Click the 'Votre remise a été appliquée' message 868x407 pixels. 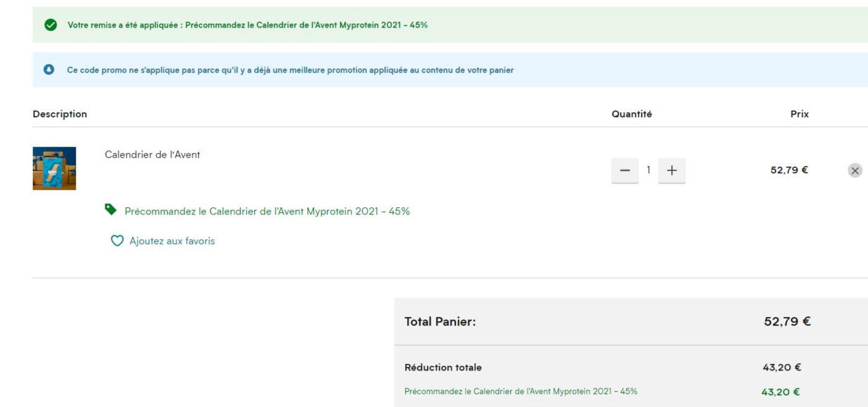coord(247,25)
